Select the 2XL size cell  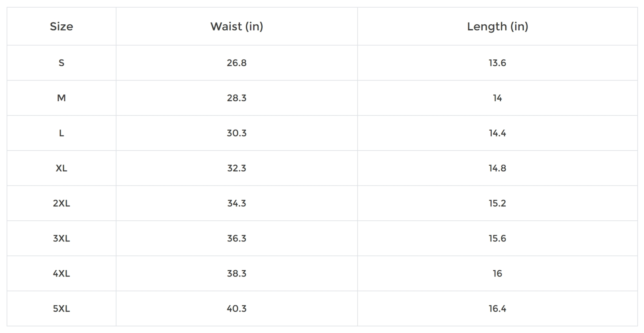(61, 203)
